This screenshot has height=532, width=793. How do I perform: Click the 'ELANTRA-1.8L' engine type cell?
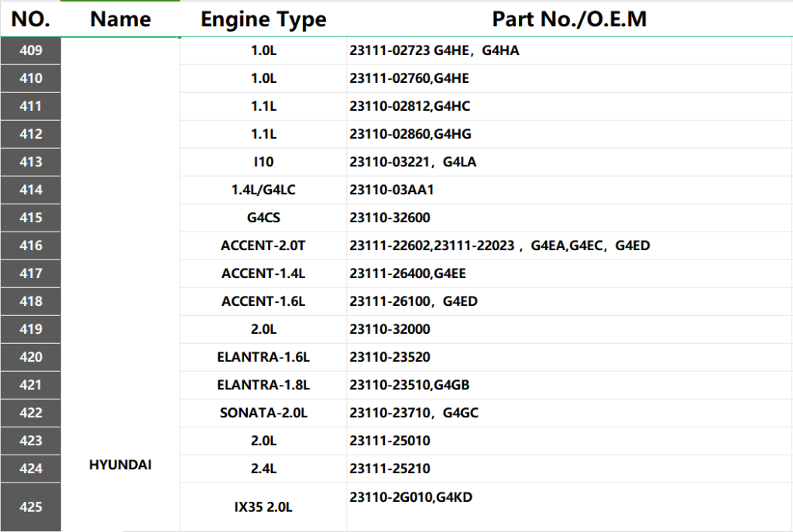tap(263, 384)
